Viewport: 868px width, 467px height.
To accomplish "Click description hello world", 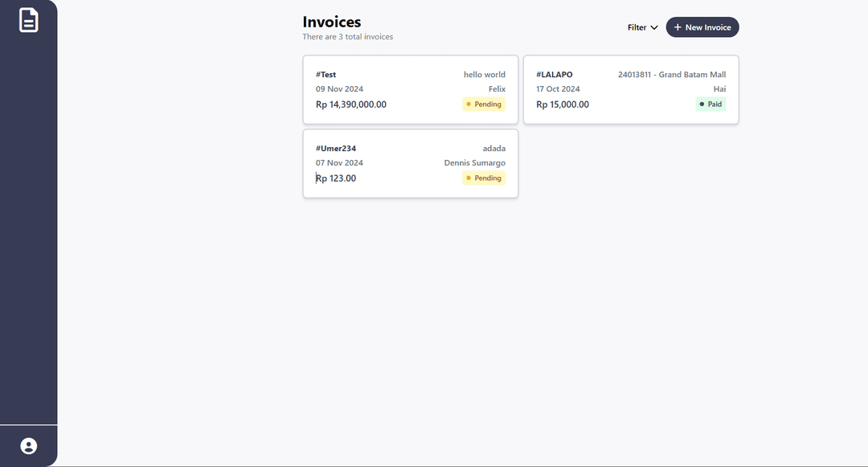I will tap(485, 74).
